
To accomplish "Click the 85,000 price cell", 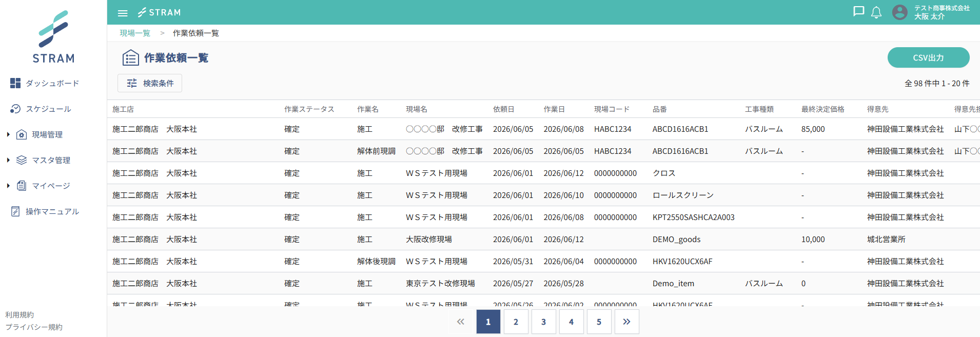I will (813, 129).
